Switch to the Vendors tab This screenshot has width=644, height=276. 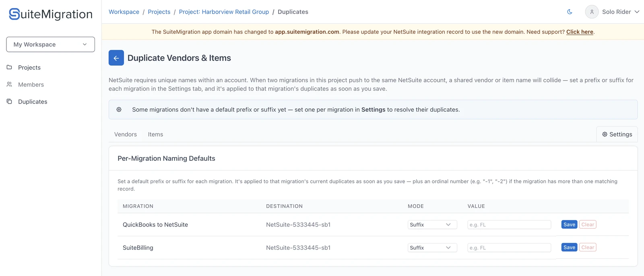[126, 134]
